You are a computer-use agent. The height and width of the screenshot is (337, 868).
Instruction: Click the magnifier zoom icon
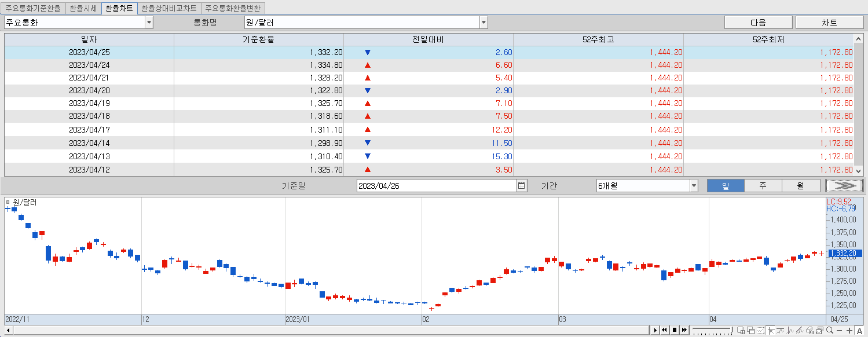[x=830, y=330]
